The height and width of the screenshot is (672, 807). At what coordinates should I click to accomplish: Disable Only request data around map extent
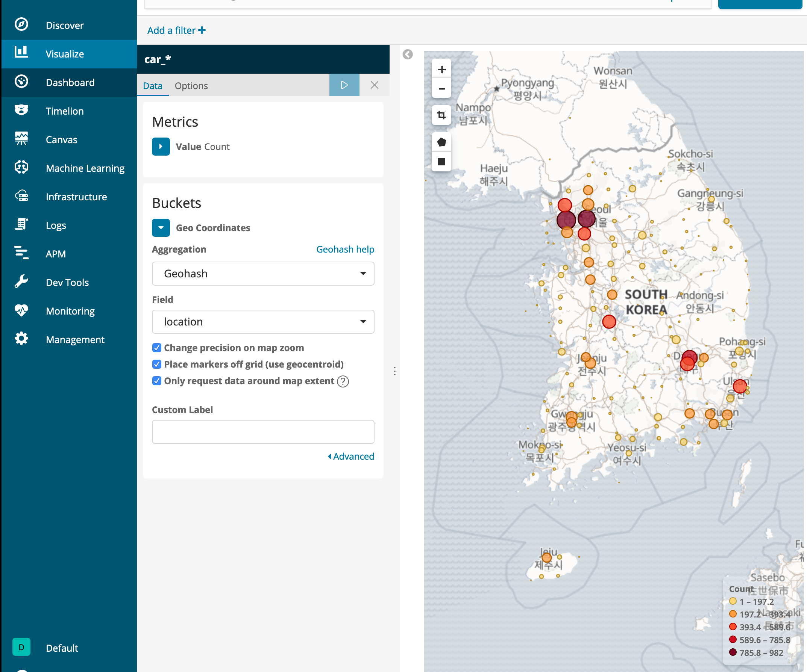point(156,381)
